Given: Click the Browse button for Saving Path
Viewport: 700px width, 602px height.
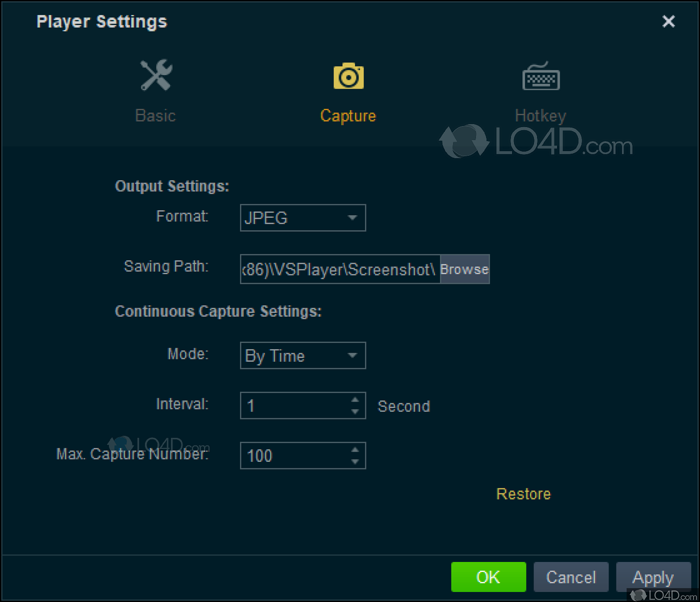Looking at the screenshot, I should [x=464, y=269].
